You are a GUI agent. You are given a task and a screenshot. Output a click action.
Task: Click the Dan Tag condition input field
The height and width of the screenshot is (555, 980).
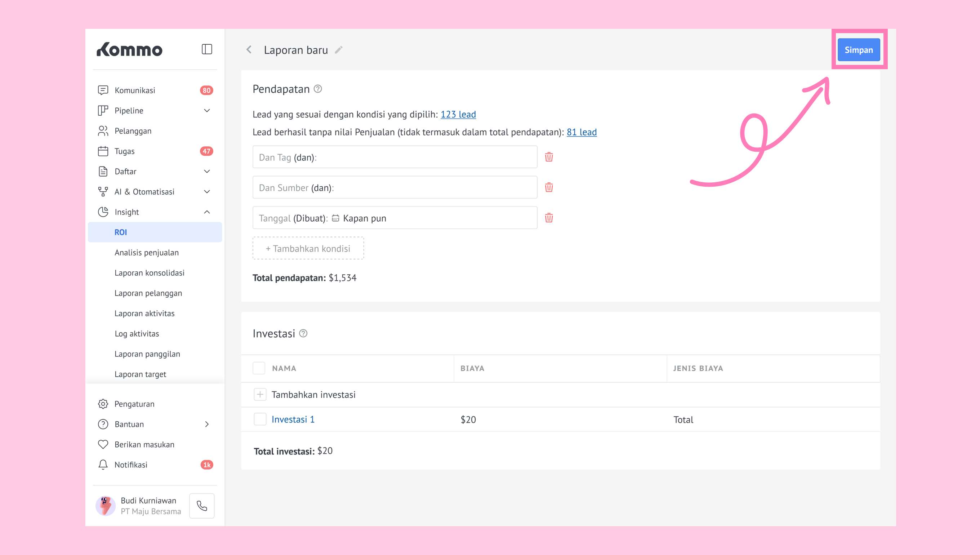[395, 157]
